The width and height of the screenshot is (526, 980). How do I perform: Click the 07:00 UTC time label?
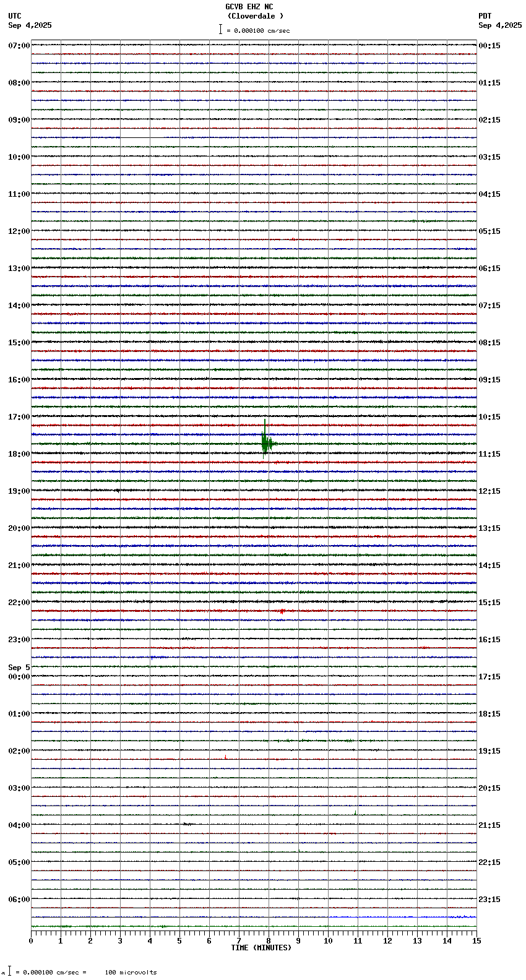[19, 46]
